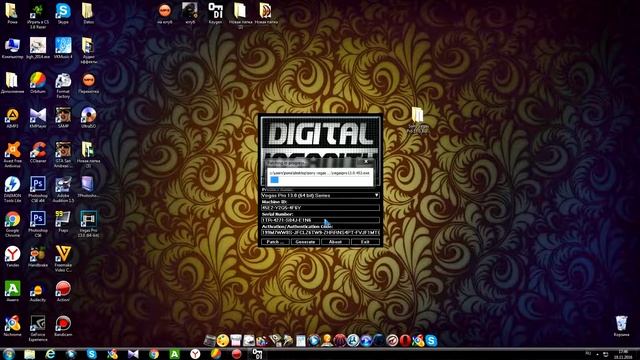This screenshot has height=360, width=640.
Task: Launch the Action! desktop shortcut
Action: (x=63, y=291)
